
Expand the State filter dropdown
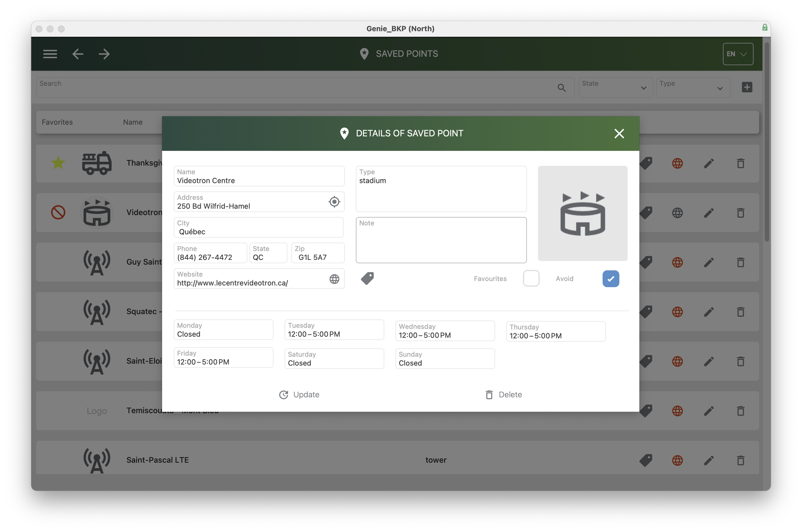click(615, 87)
